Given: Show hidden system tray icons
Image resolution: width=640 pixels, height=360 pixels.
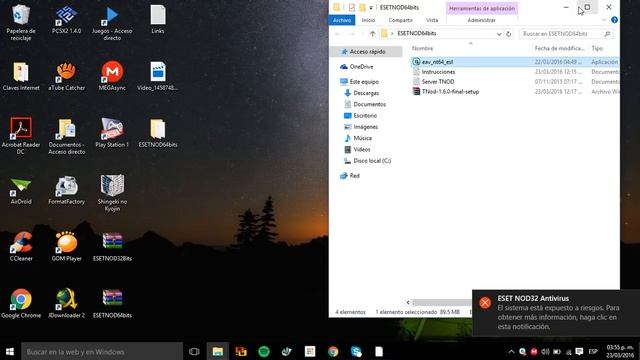Looking at the screenshot, I should (511, 351).
